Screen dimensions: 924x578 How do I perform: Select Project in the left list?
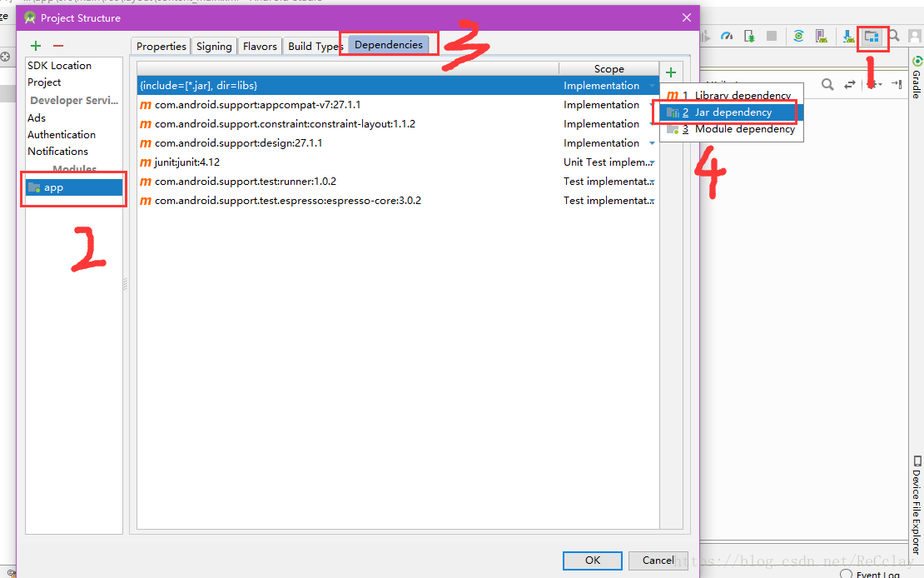point(44,82)
